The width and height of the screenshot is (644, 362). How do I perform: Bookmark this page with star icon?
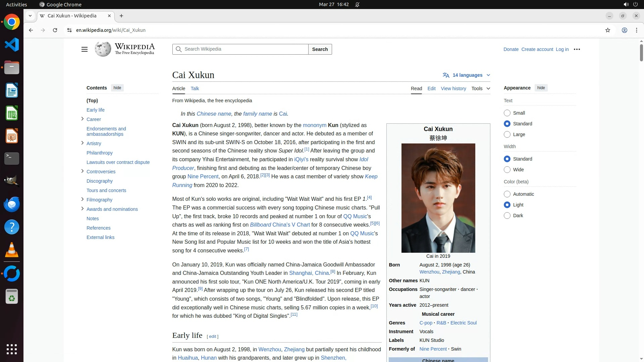pos(607,30)
